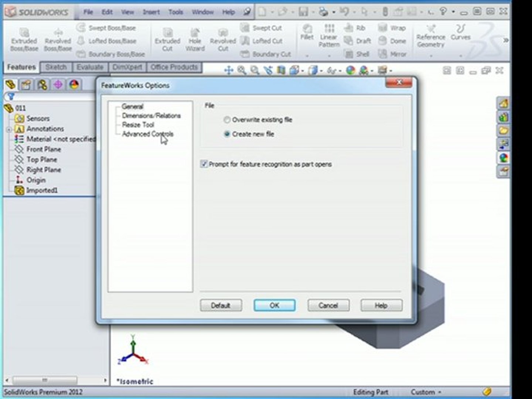This screenshot has height=399, width=532.
Task: Click the Boundary Boss/Base tool
Action: [110, 54]
